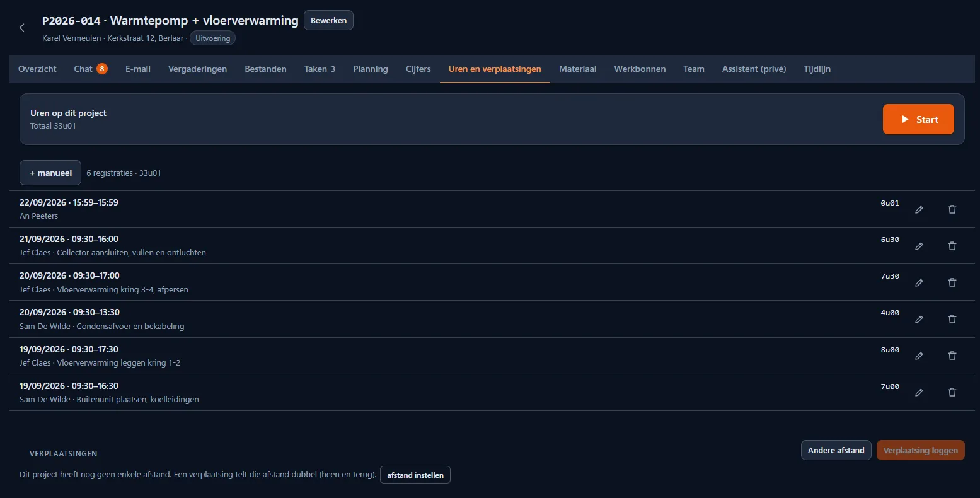Delete the Vloerverwarming kring 3-4 entry
This screenshot has width=980, height=498.
click(952, 282)
